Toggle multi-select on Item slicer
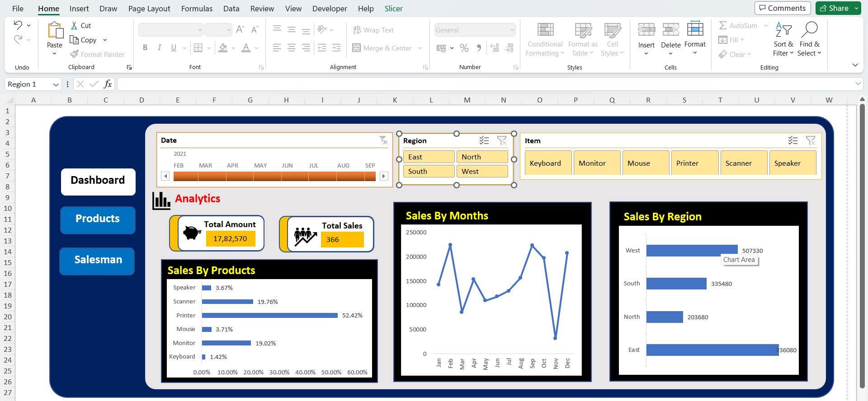This screenshot has height=401, width=868. (x=793, y=140)
